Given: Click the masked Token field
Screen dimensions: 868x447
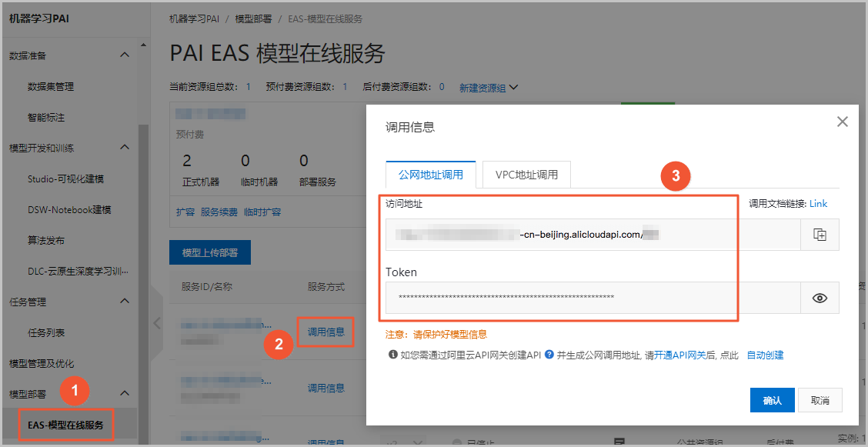Looking at the screenshot, I should point(593,298).
